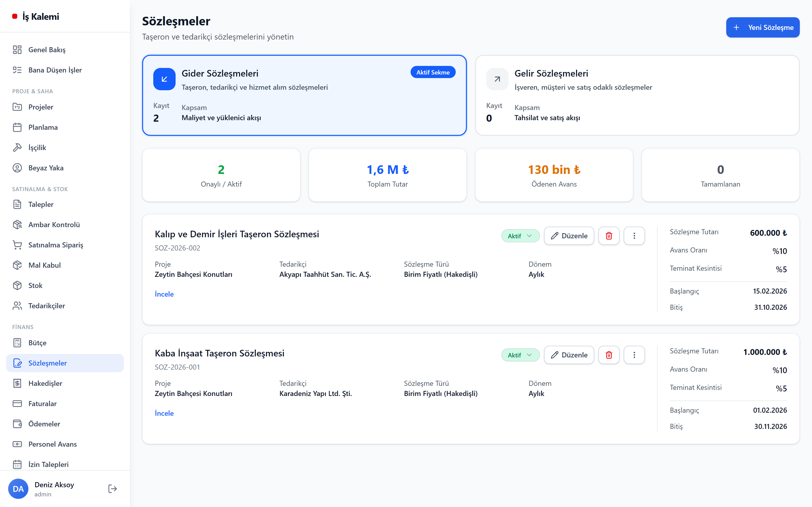Expand the Aktif status dropdown for SOZ-2026-002
Viewport: 812px width, 507px height.
coord(520,236)
